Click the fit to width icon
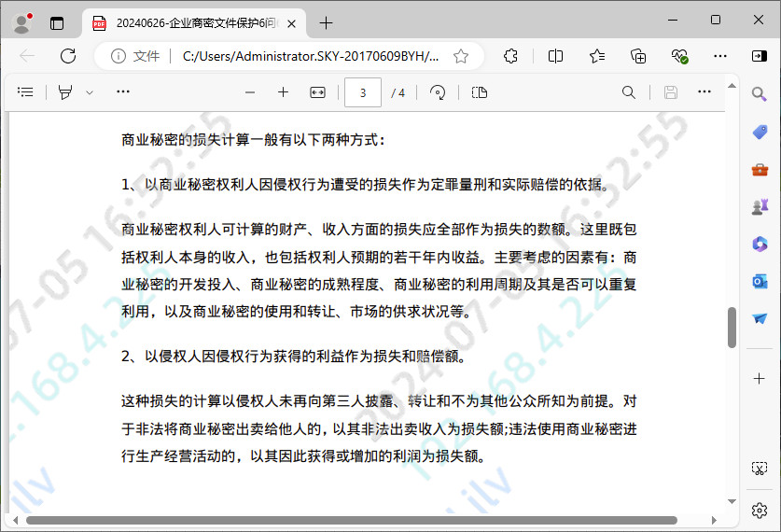The image size is (781, 532). point(317,92)
